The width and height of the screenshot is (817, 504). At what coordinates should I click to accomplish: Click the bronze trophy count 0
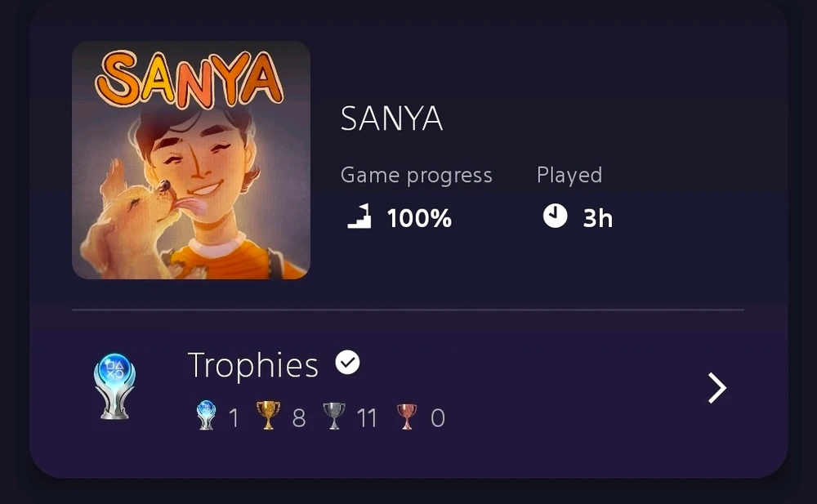tap(438, 418)
